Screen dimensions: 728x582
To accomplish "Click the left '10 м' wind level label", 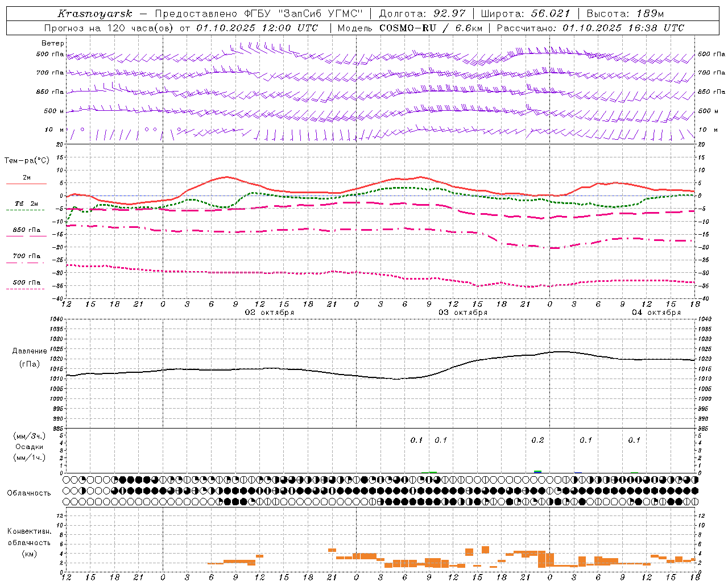I will [54, 130].
